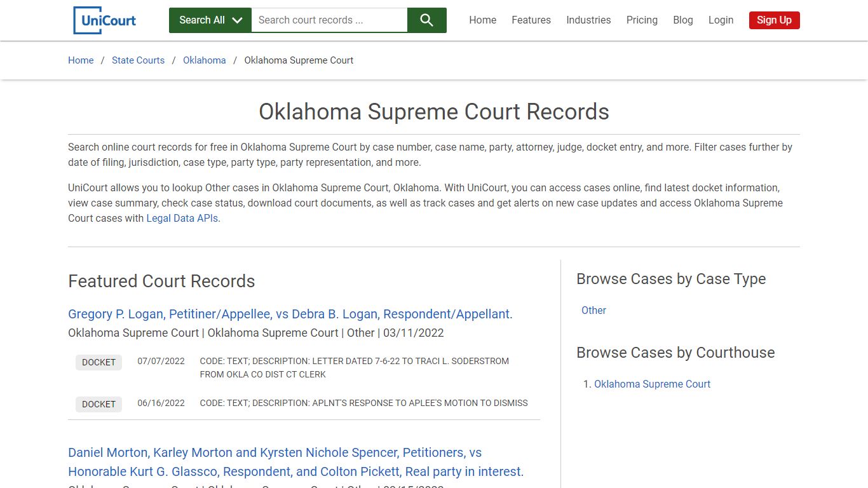Screen dimensions: 868x488
Task: Open the Features menu item
Action: (531, 20)
